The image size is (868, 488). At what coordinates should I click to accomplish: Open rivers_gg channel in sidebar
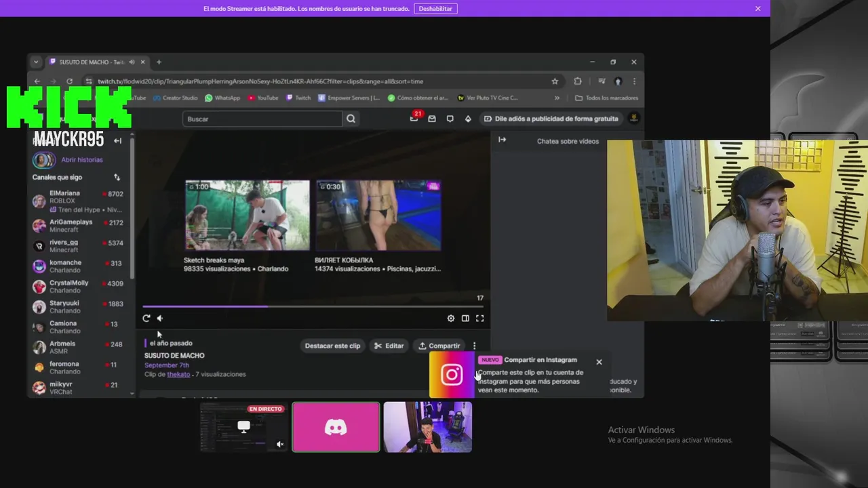point(78,246)
